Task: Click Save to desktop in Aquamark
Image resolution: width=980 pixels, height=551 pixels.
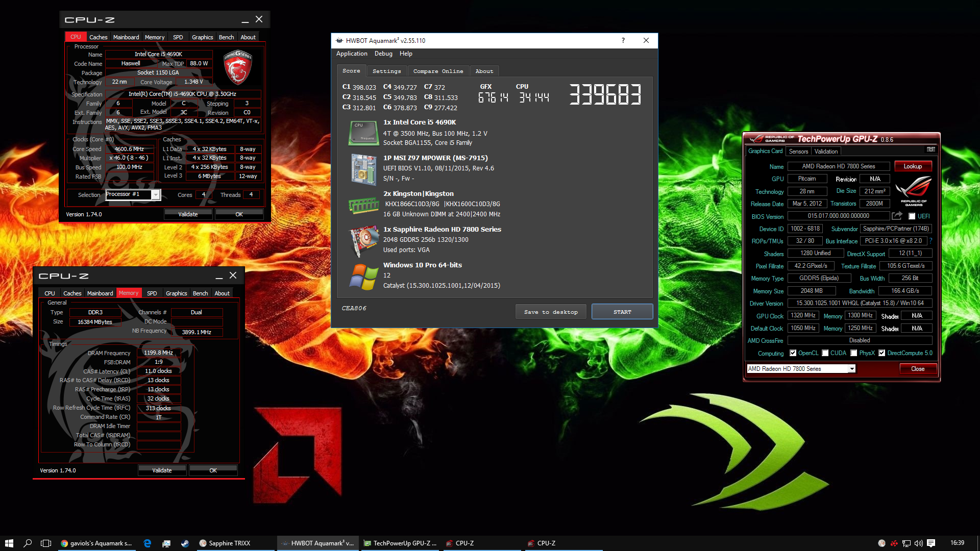Action: 551,312
